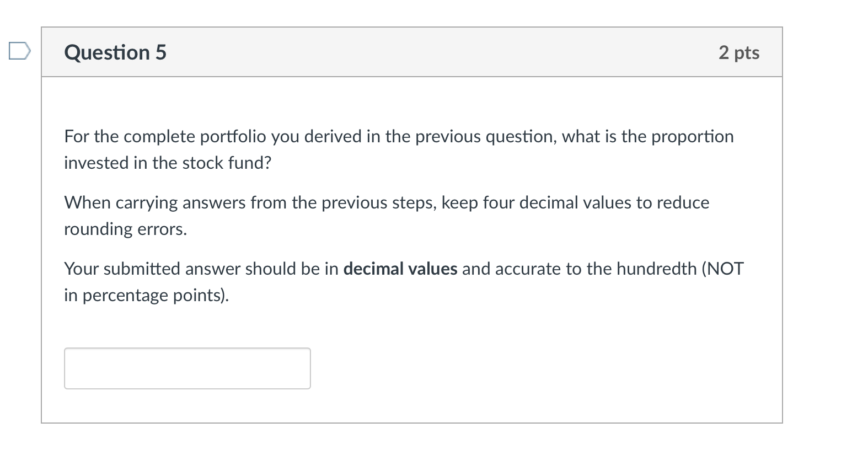
Task: Activate the answer entry box below the question
Action: pyautogui.click(x=186, y=368)
